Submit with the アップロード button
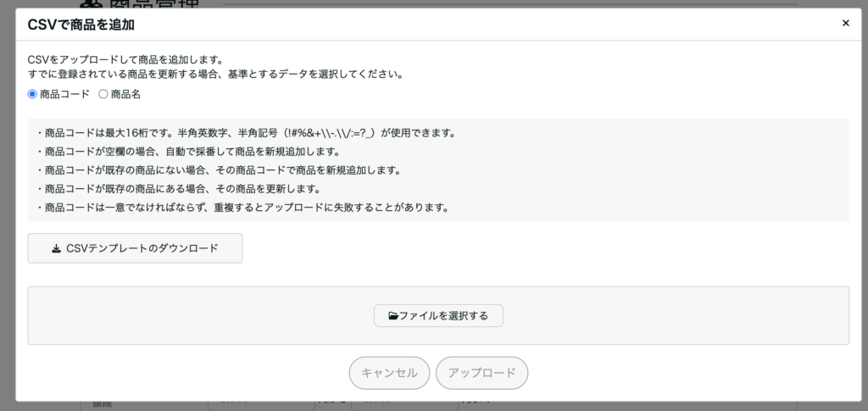The width and height of the screenshot is (868, 411). pos(481,373)
